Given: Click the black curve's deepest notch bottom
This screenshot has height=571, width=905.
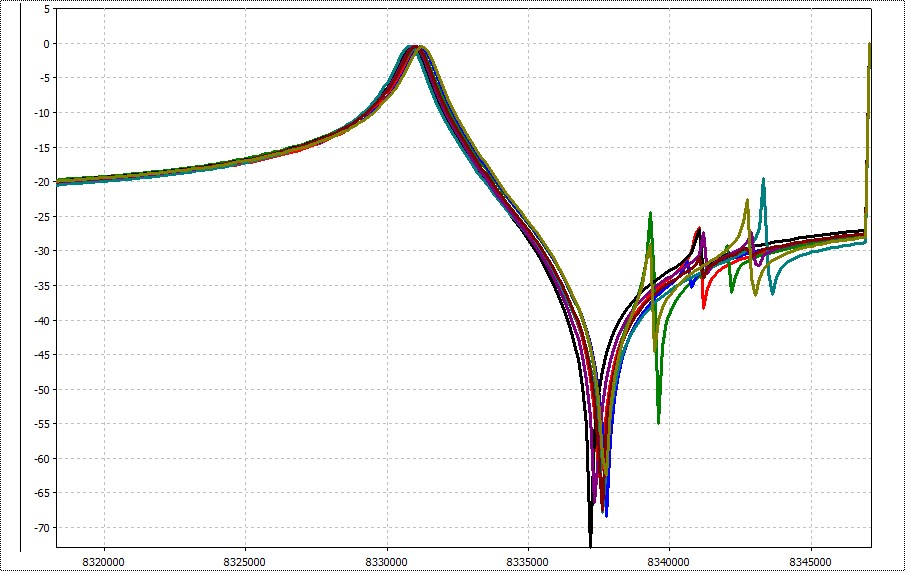Looking at the screenshot, I should point(591,538).
